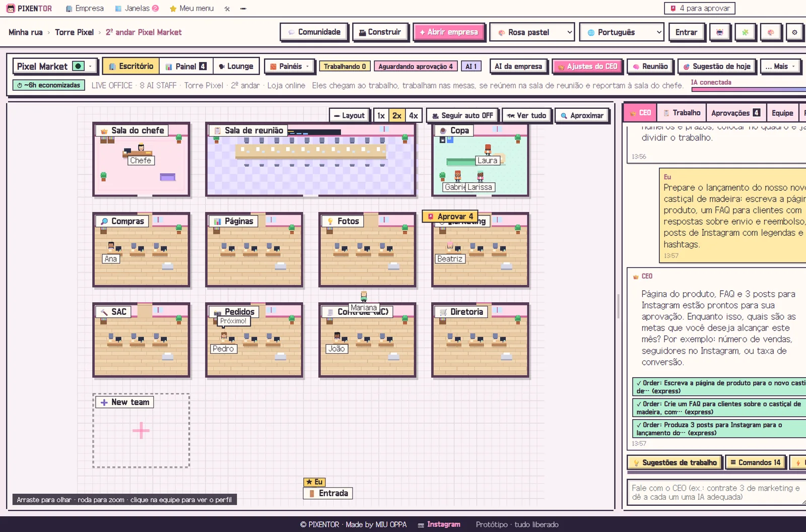
Task: Open the Pixel Market dropdown arrow
Action: 91,66
